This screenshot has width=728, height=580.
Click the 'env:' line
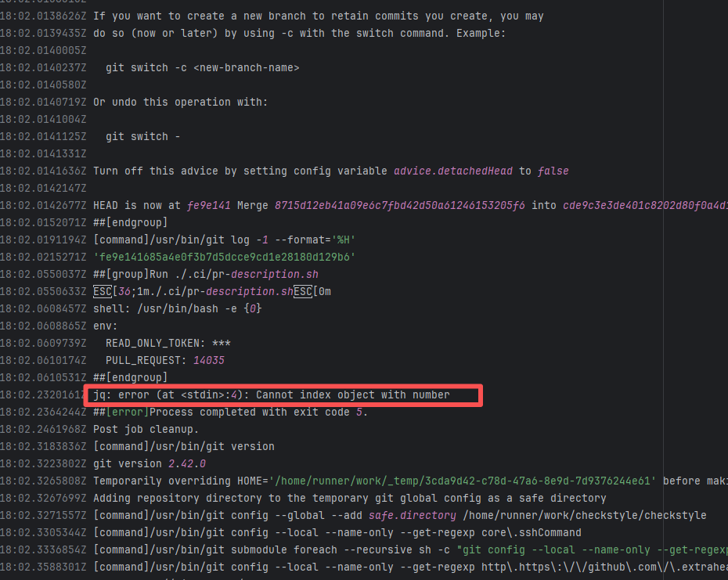[106, 326]
